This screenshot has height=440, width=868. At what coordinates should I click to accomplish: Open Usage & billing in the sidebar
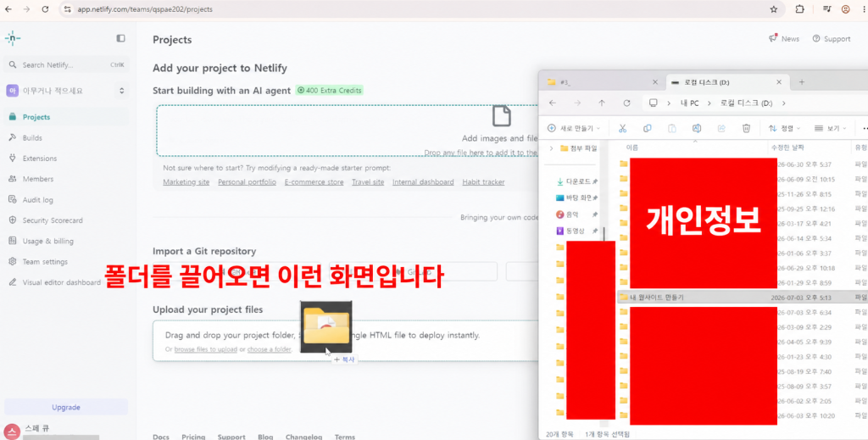pos(66,241)
